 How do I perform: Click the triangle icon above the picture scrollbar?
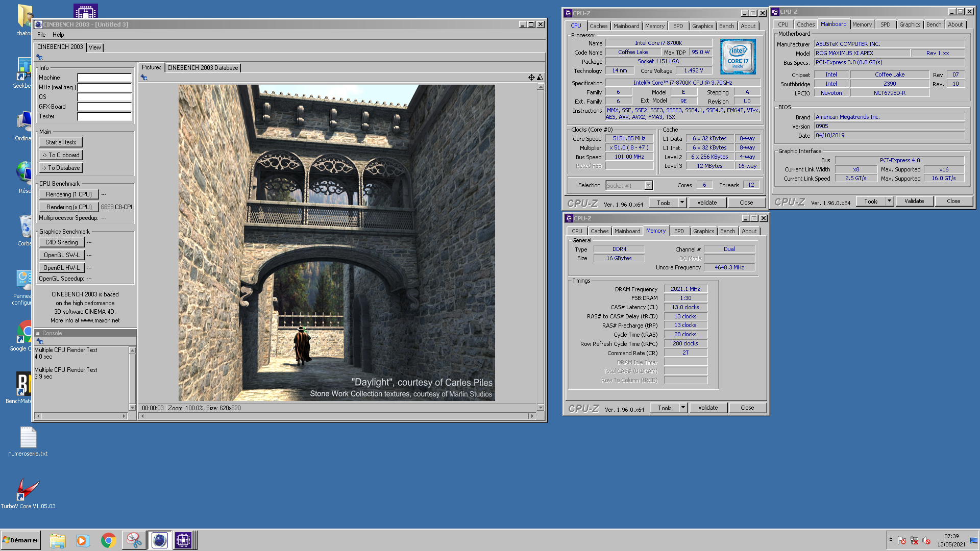540,77
